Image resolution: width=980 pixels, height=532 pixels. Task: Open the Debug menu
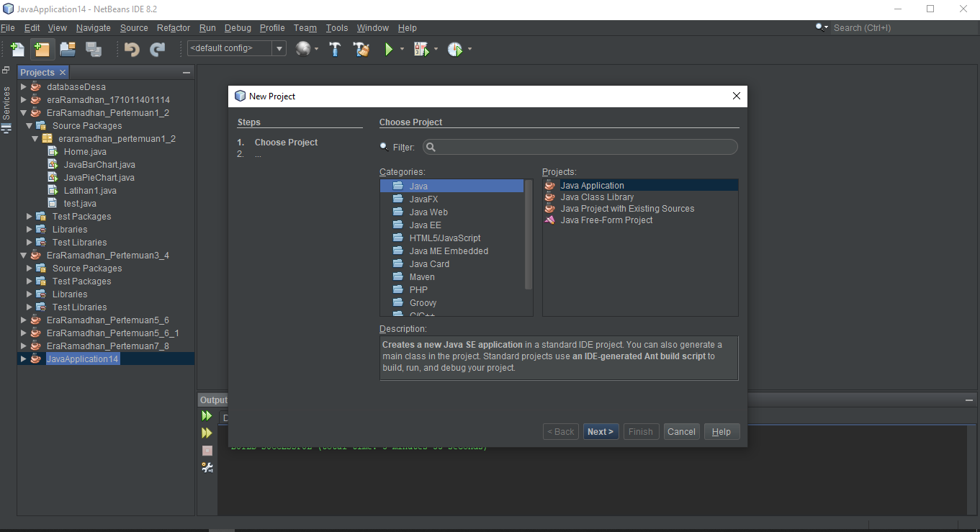click(238, 28)
